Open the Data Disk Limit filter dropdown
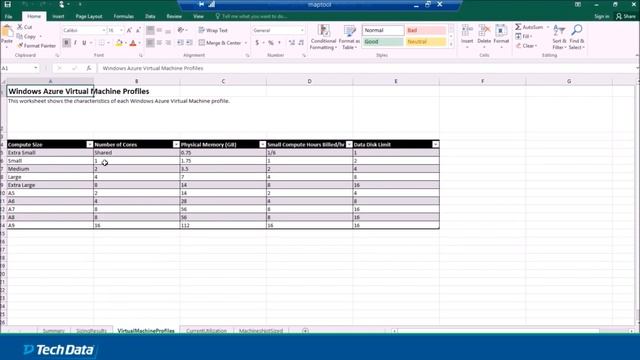640x360 pixels. tap(436, 144)
